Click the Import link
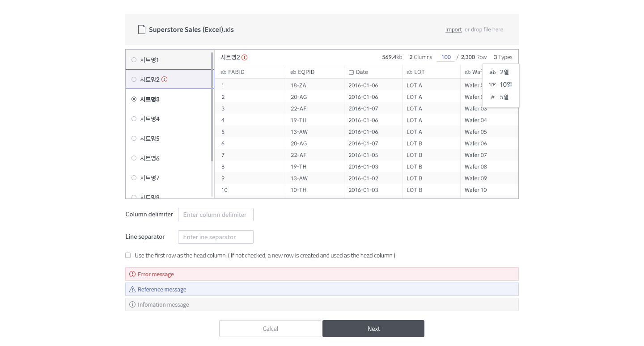 [453, 30]
